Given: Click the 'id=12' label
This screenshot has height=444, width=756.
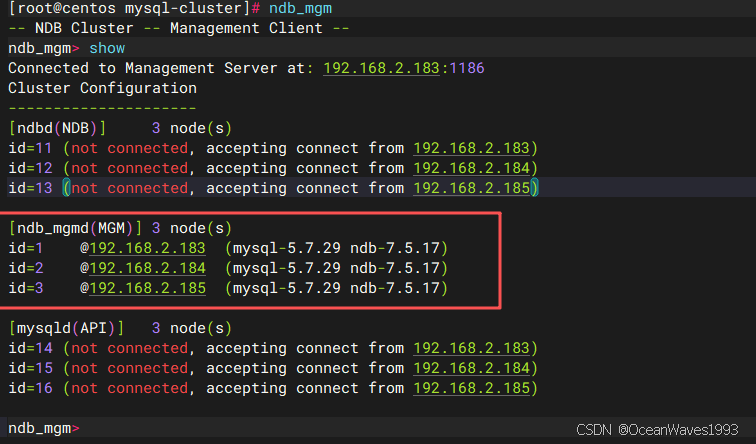Looking at the screenshot, I should [x=30, y=168].
